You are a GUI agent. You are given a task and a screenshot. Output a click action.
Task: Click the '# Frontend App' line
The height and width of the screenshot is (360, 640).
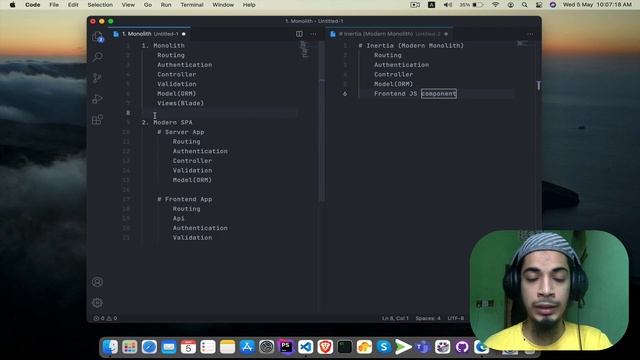[x=184, y=199]
